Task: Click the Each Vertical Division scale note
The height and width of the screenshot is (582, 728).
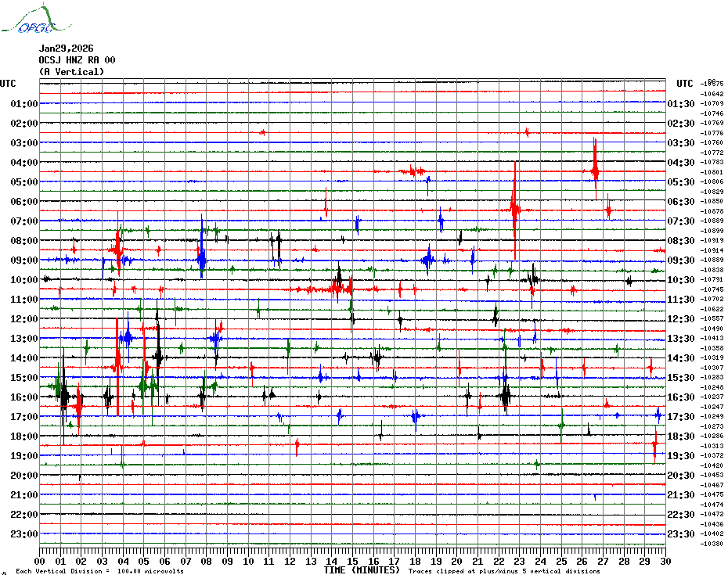Action: pyautogui.click(x=99, y=571)
